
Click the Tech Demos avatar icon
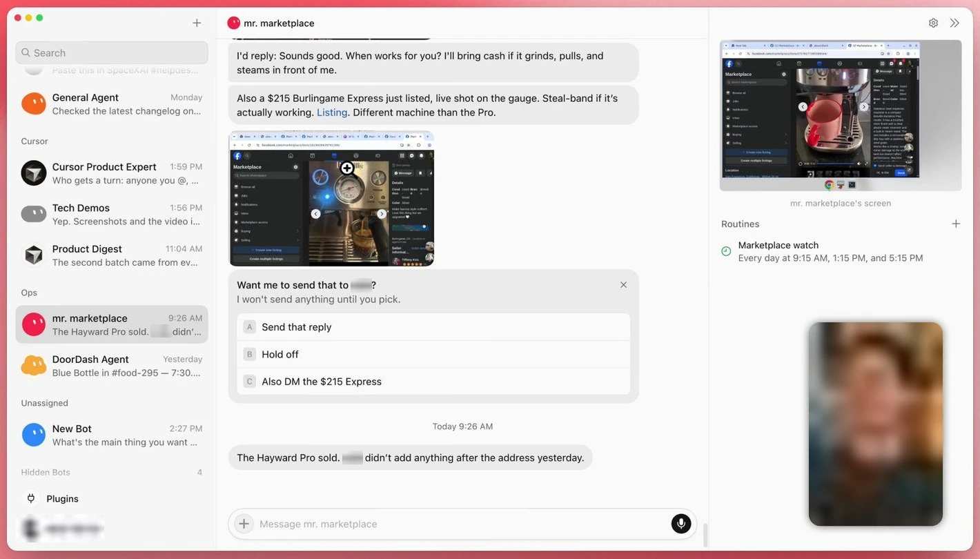click(34, 214)
